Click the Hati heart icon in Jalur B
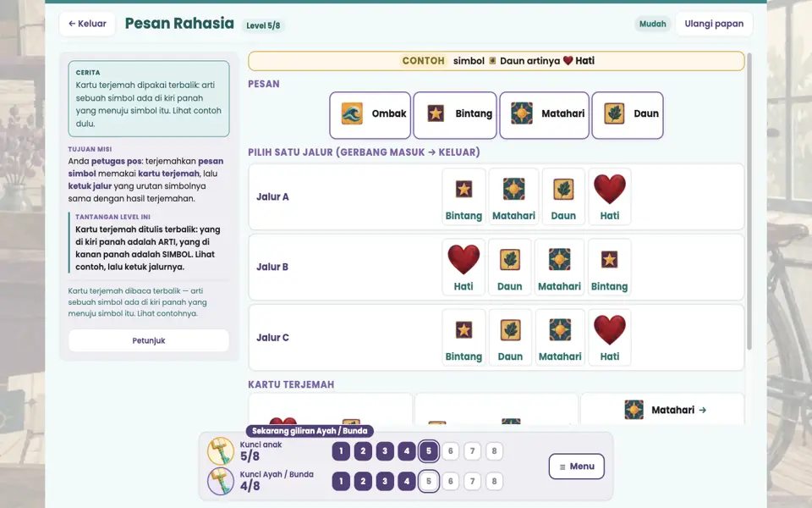 [464, 259]
